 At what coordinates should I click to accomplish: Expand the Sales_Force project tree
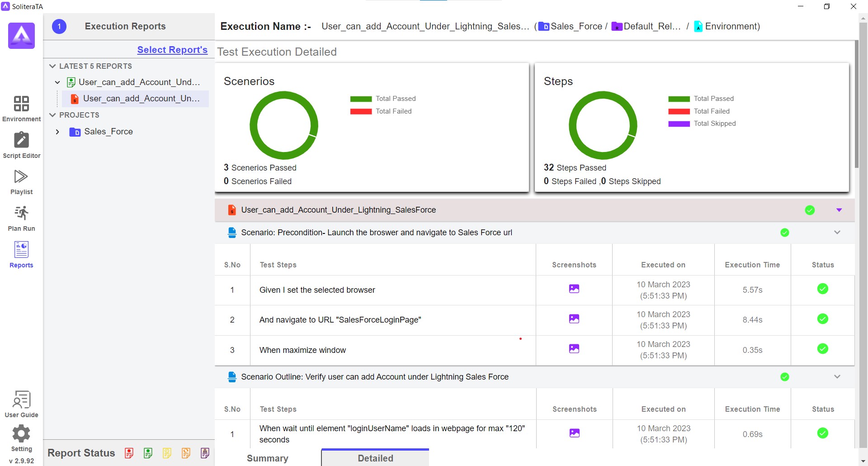pos(57,132)
